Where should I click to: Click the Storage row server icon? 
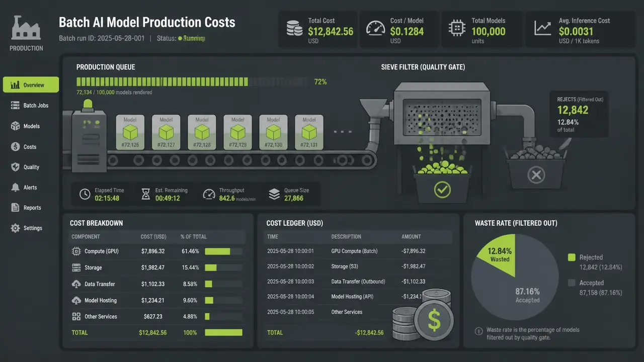point(76,267)
